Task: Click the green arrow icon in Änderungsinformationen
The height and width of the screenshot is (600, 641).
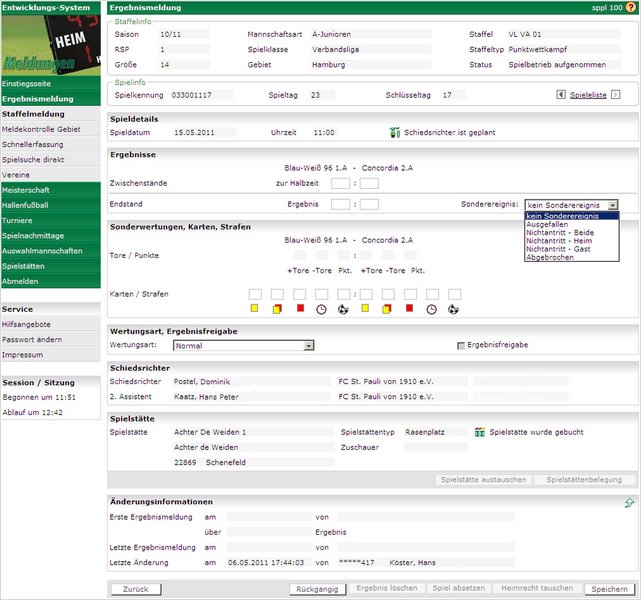Action: tap(629, 503)
